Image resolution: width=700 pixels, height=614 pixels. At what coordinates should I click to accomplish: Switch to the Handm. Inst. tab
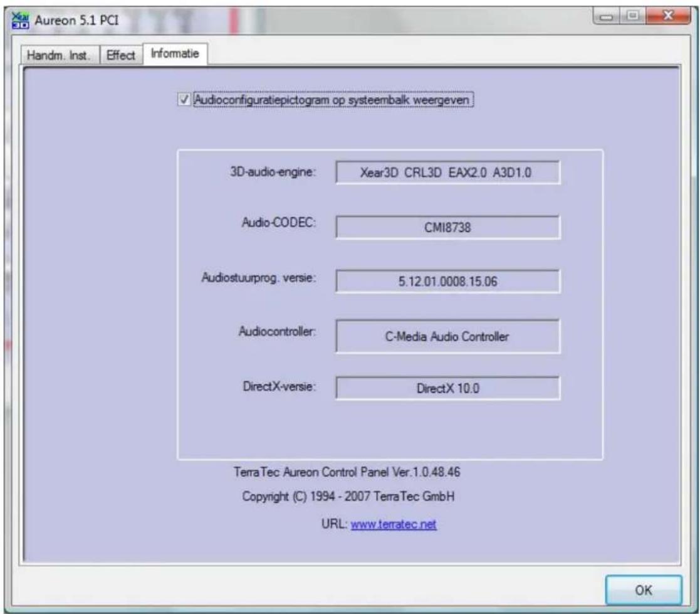[x=60, y=55]
